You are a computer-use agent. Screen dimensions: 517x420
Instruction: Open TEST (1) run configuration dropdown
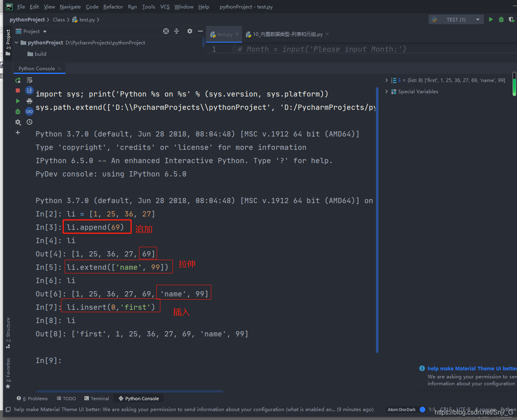pos(456,19)
